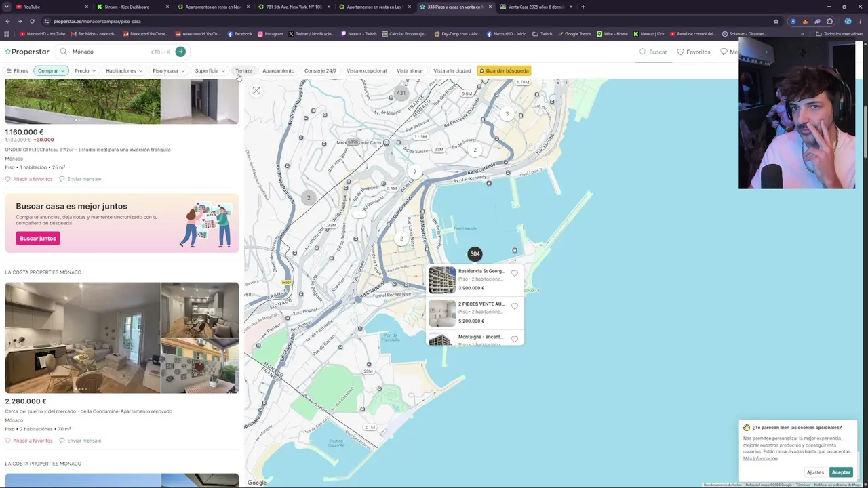Image resolution: width=868 pixels, height=488 pixels.
Task: Send message for 1.160.000 € listing
Action: [x=80, y=179]
